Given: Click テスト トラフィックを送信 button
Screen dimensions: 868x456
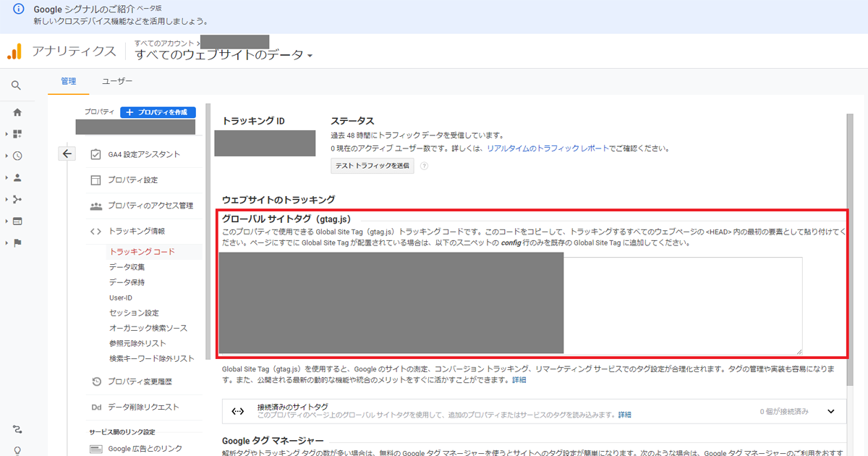Looking at the screenshot, I should click(372, 166).
